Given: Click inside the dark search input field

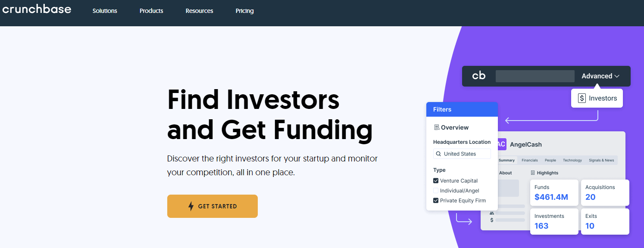Looking at the screenshot, I should point(535,76).
